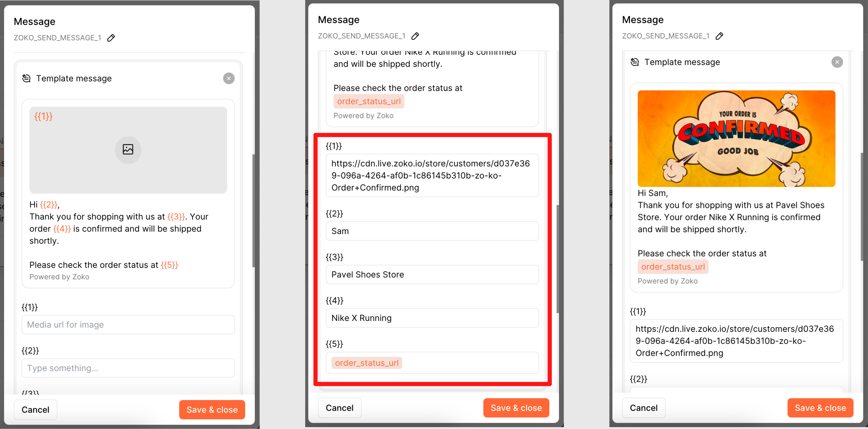Remove the template message in the left panel

pos(229,79)
